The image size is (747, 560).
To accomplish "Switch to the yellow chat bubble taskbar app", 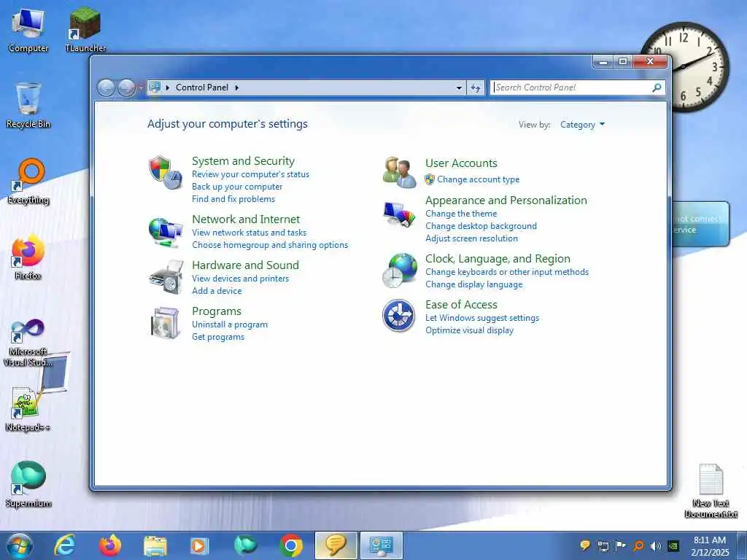I will coord(336,545).
